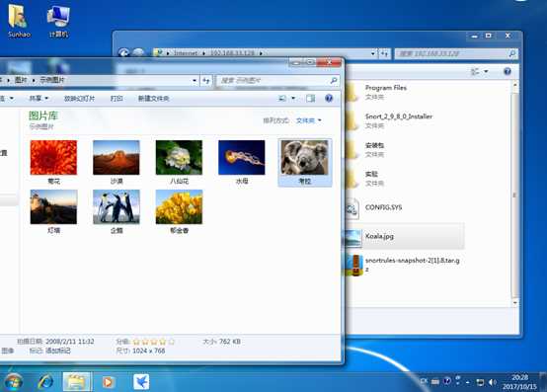The height and width of the screenshot is (392, 547).
Task: Click the CONFIG.SYS file icon
Action: click(x=352, y=208)
